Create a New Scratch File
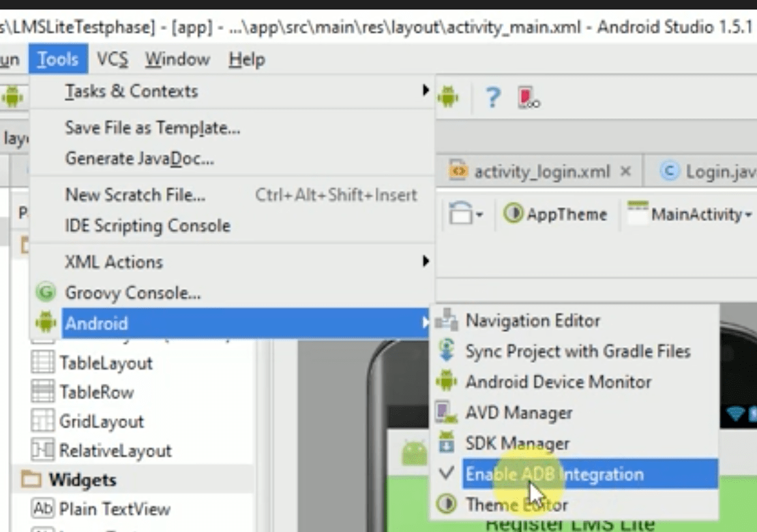Viewport: 757px width, 532px height. click(232, 195)
